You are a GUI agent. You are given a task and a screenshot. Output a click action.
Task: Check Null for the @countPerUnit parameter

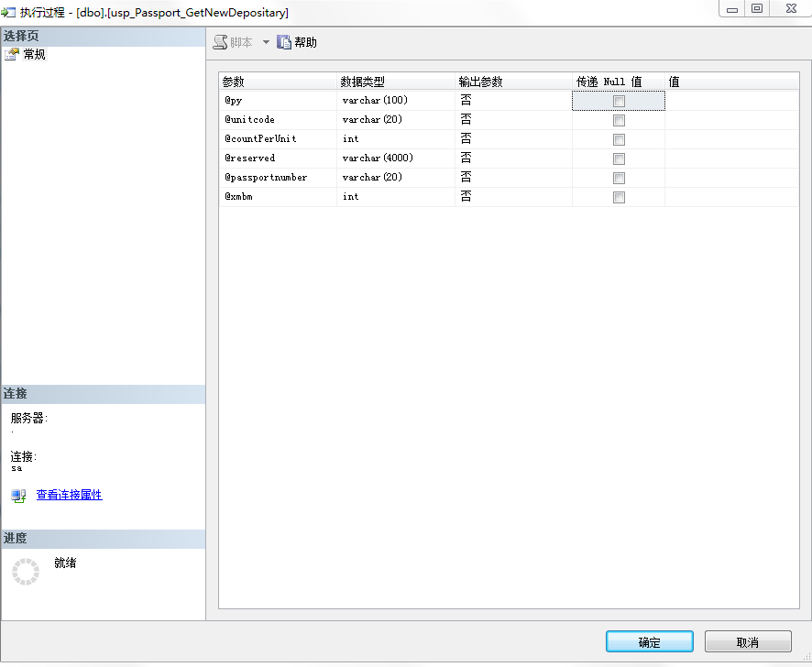619,138
